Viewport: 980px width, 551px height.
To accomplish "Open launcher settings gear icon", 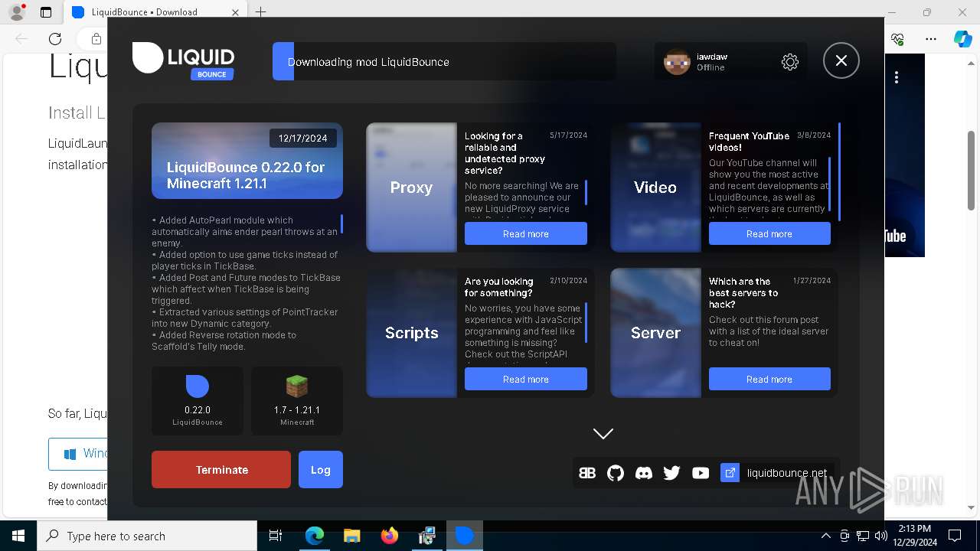I will [x=790, y=62].
